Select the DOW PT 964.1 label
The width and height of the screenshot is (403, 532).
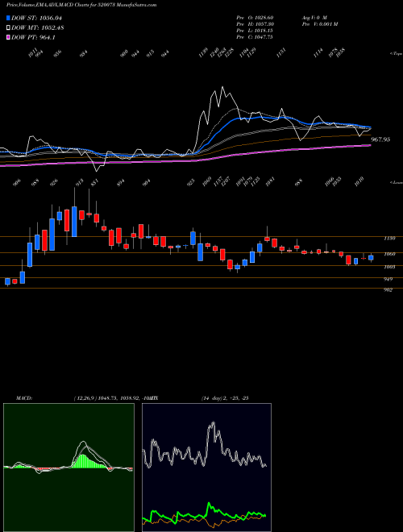point(33,38)
